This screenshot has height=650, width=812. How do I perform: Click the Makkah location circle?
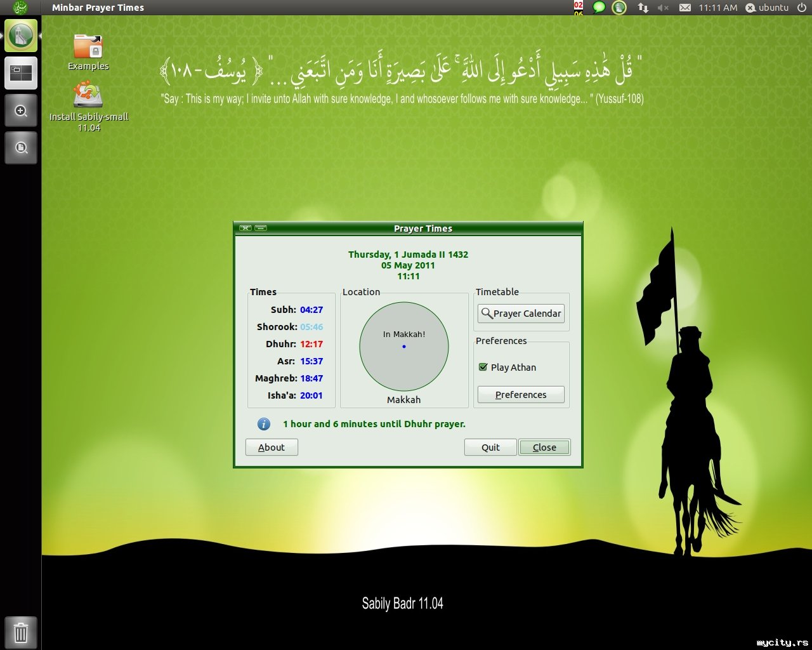tap(404, 347)
